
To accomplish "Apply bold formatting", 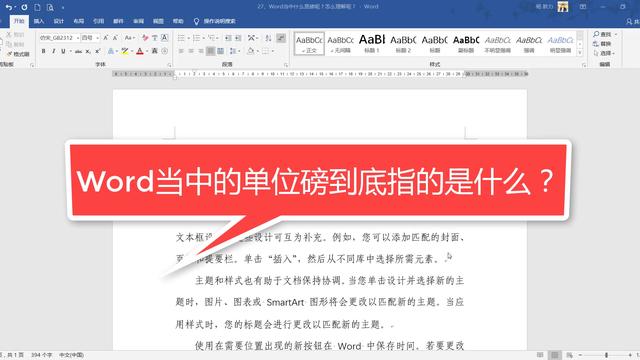I will coord(43,51).
